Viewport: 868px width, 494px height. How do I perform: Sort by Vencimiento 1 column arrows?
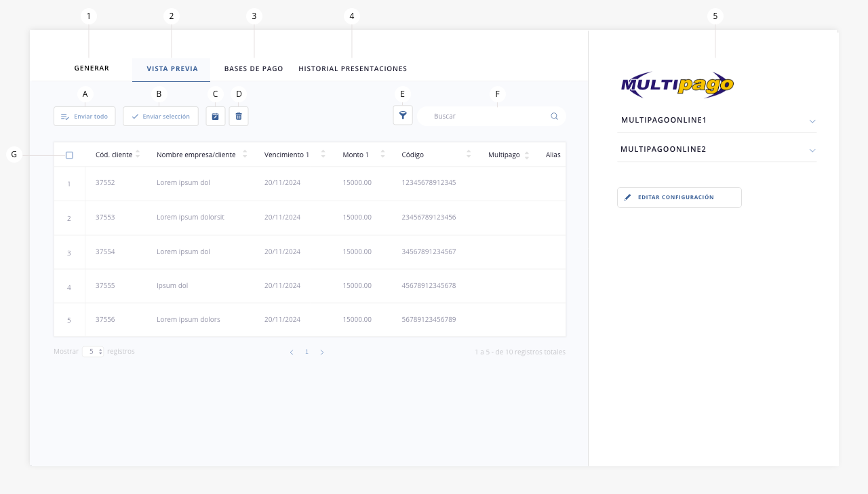pos(323,155)
